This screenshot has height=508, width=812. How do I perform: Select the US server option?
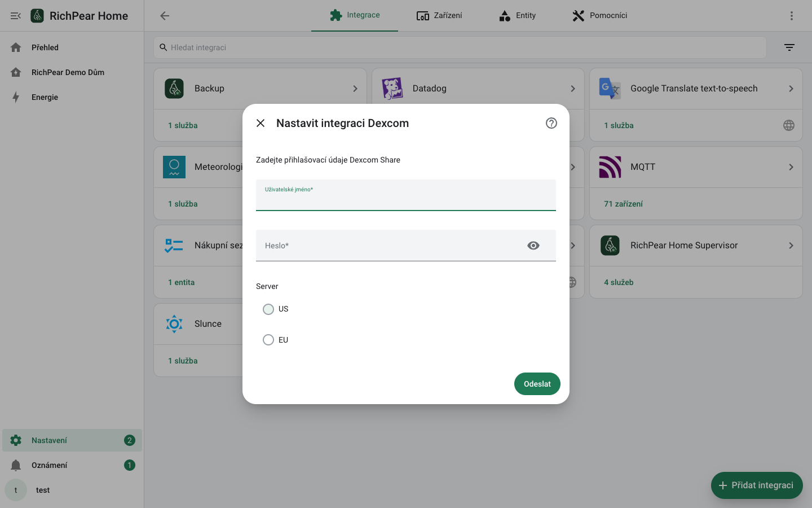pyautogui.click(x=268, y=309)
